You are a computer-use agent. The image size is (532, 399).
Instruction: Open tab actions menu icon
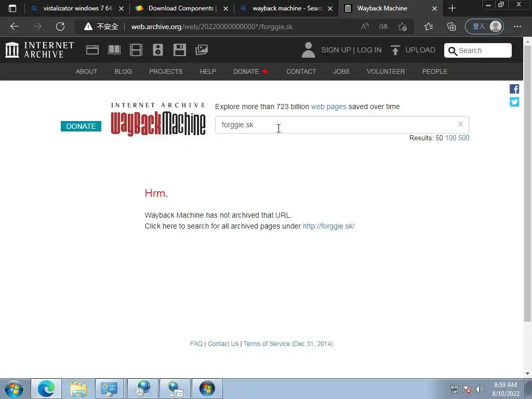click(12, 8)
